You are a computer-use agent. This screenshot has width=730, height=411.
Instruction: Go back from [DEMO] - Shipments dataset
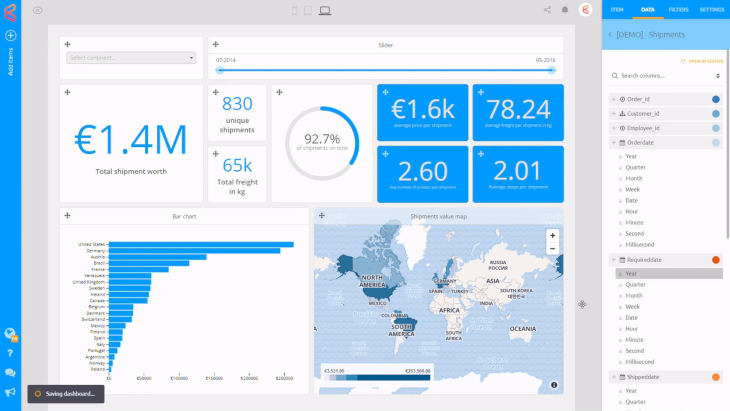(x=610, y=34)
